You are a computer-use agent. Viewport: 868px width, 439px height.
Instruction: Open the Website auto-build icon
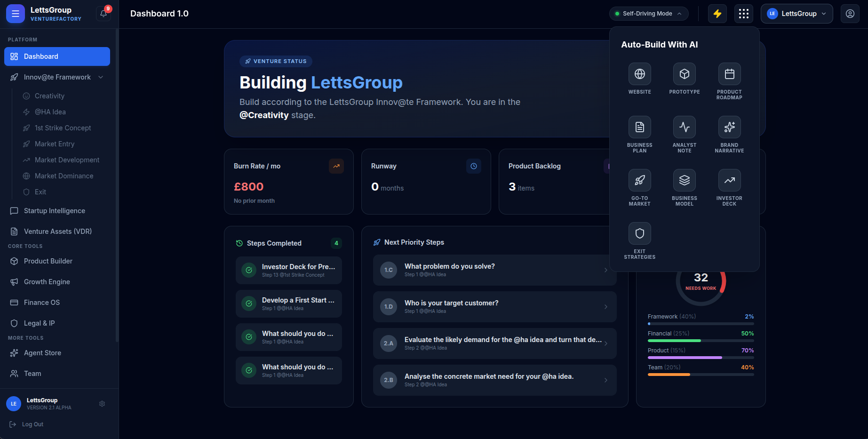[639, 74]
